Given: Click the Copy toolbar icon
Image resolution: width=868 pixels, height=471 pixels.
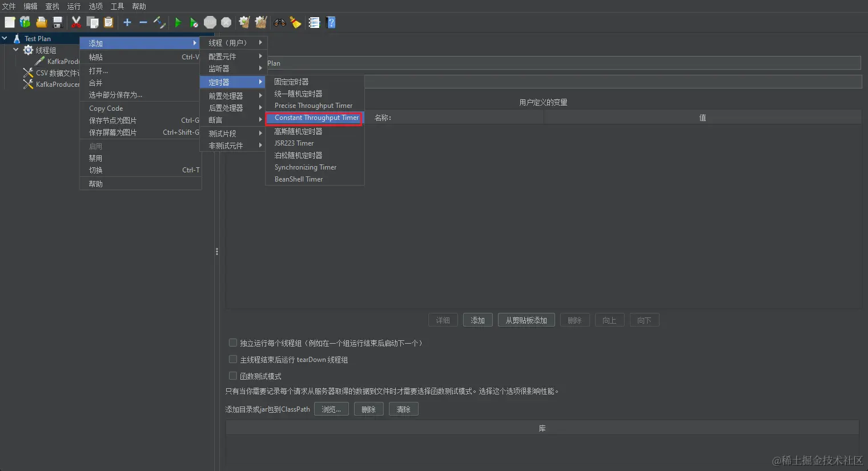Looking at the screenshot, I should 93,22.
